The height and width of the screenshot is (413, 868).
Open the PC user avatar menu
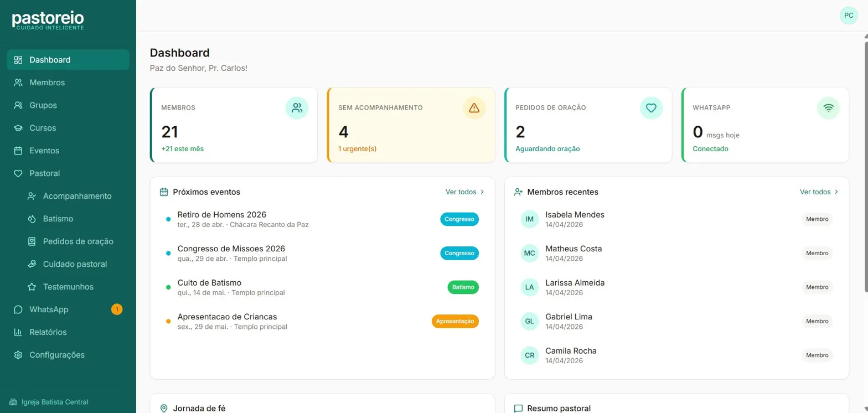pos(849,16)
